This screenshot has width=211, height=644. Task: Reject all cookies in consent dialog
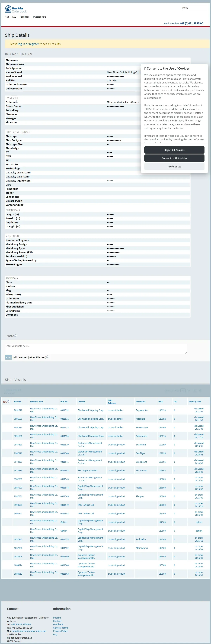click(174, 150)
